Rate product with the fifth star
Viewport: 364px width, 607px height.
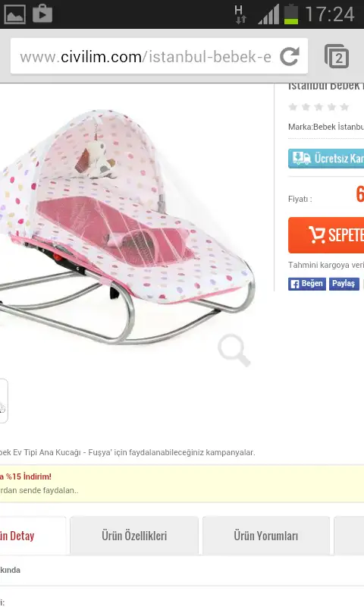click(x=344, y=107)
